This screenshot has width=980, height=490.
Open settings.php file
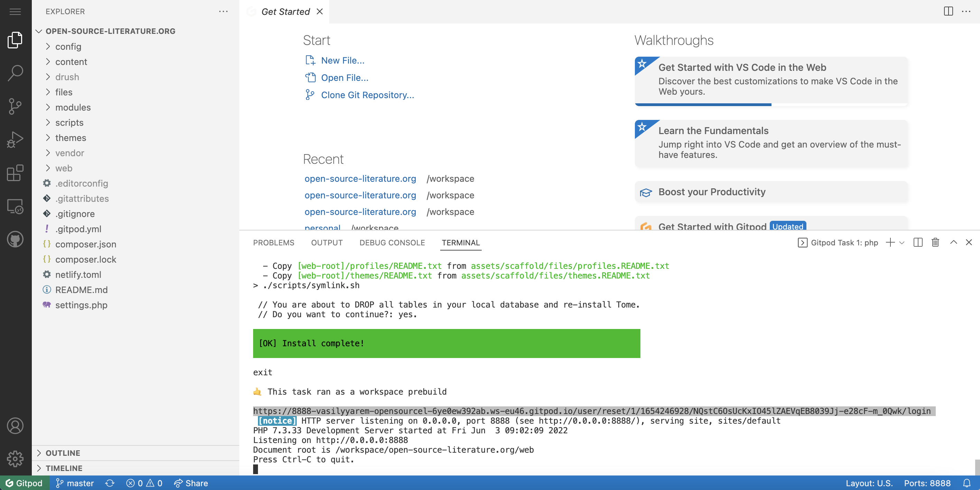[136, 305]
